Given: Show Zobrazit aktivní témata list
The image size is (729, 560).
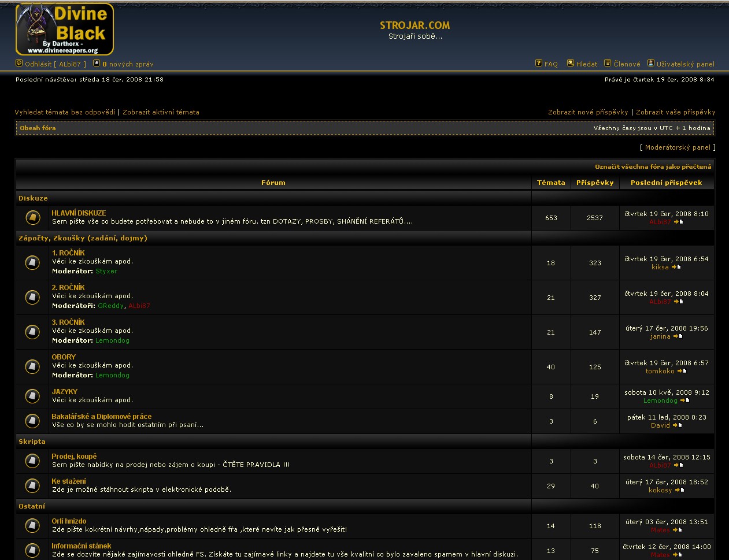Looking at the screenshot, I should point(161,112).
